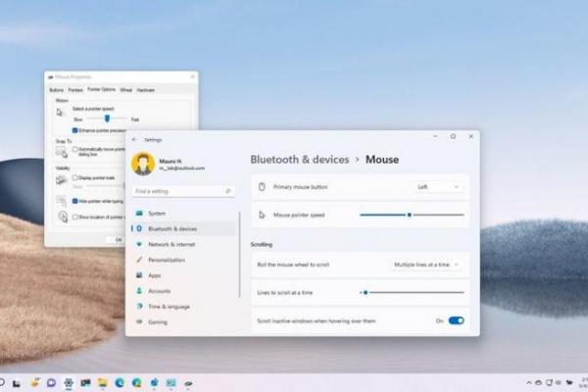Click search magnifier in Find a setting
This screenshot has height=392, width=588.
[228, 191]
